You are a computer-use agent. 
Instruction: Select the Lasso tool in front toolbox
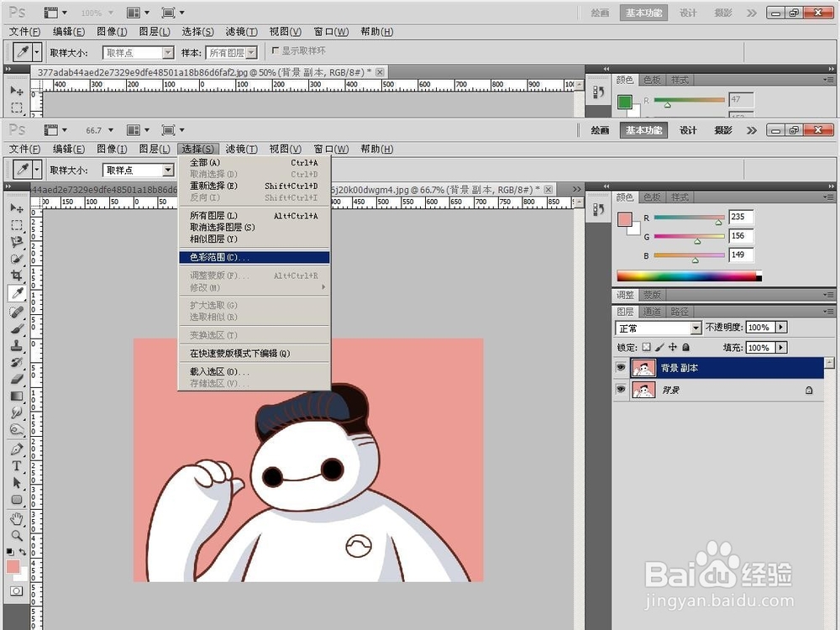[17, 242]
